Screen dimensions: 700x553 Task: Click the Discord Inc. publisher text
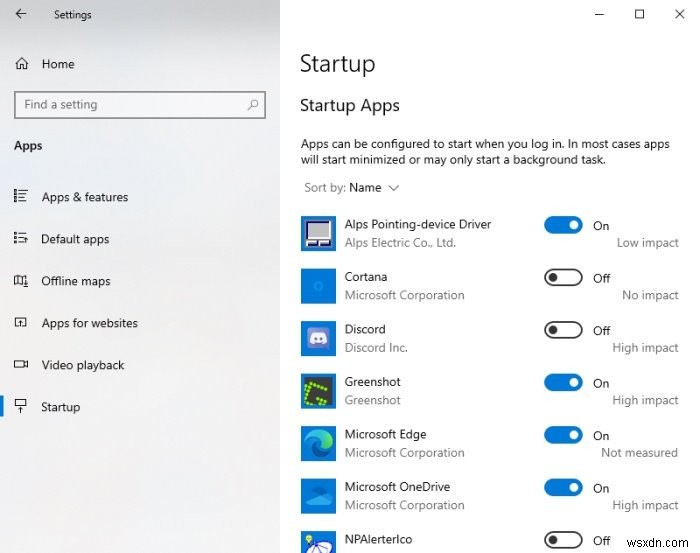pos(376,348)
